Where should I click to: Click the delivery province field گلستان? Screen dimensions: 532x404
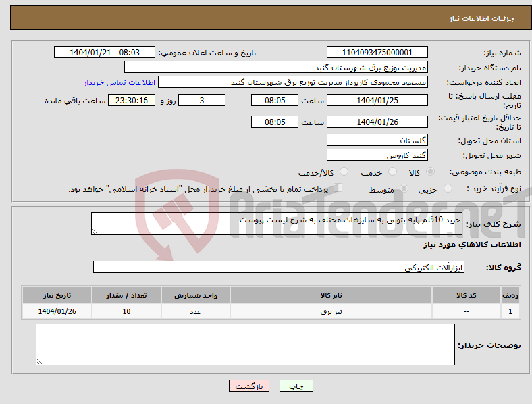tap(377, 140)
